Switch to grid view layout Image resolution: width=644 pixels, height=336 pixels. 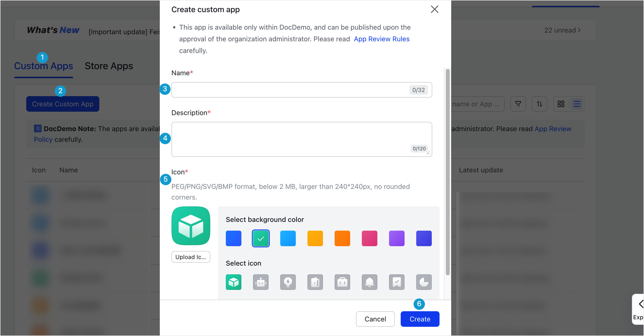point(561,104)
